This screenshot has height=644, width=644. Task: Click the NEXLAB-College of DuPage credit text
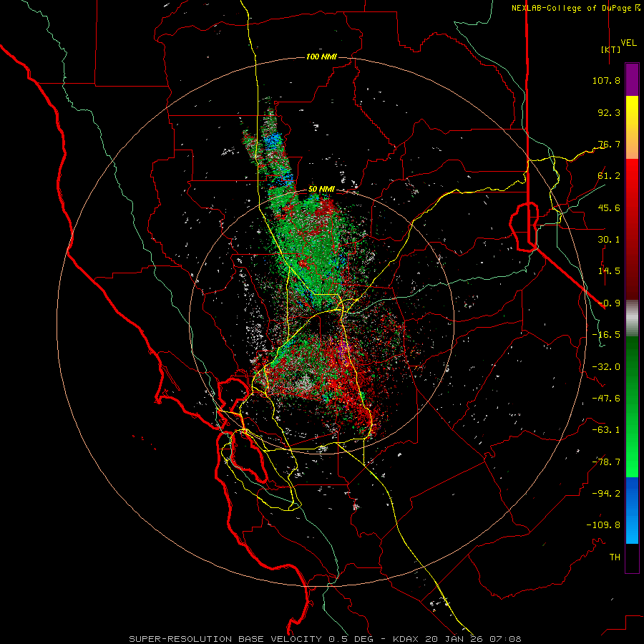575,8
